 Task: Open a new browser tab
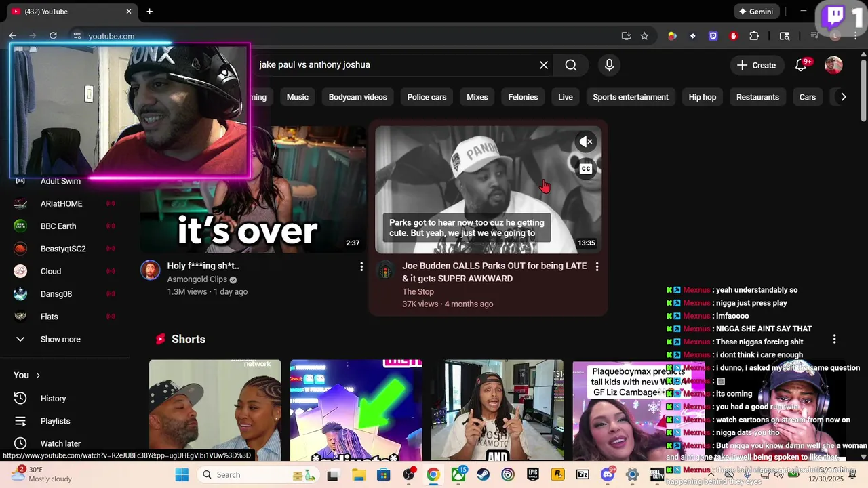point(149,12)
